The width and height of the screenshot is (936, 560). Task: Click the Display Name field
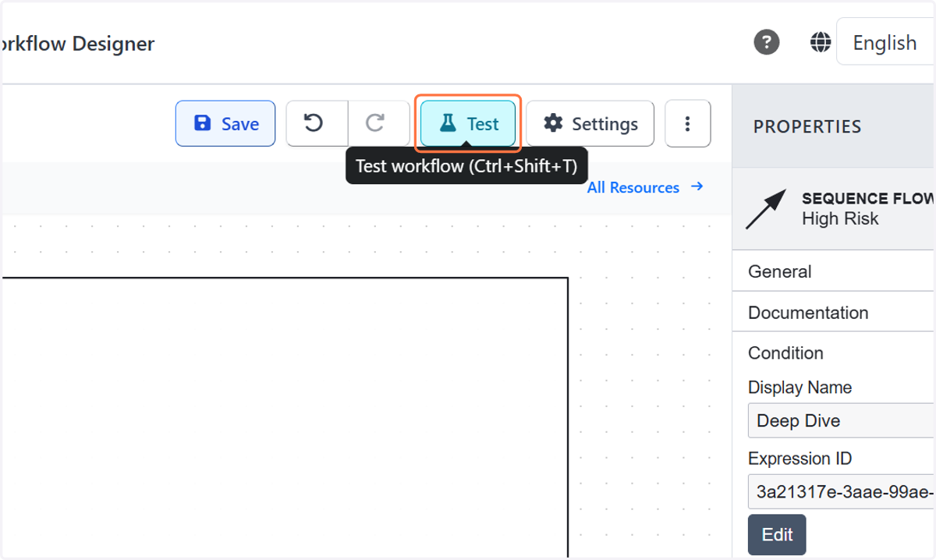842,421
